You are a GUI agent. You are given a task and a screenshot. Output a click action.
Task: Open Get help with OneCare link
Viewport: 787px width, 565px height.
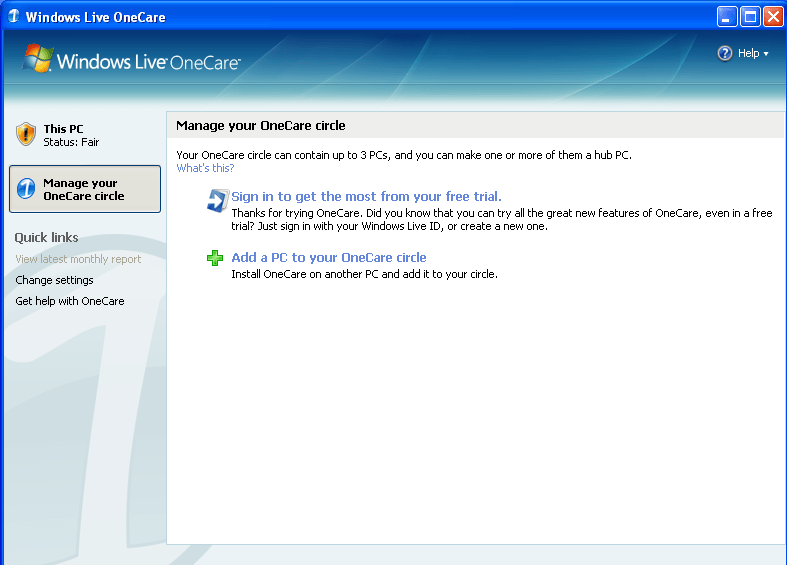pyautogui.click(x=70, y=301)
